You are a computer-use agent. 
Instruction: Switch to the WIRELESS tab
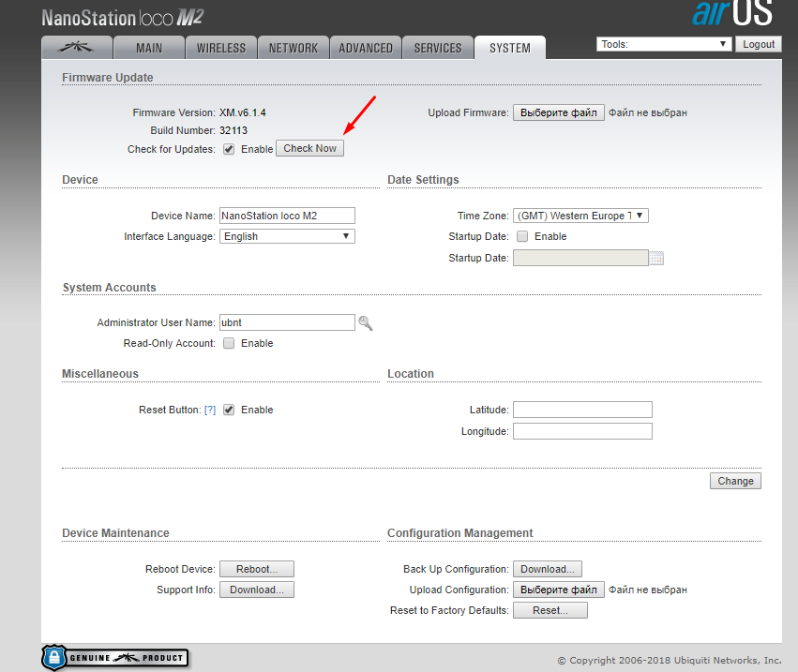point(221,48)
